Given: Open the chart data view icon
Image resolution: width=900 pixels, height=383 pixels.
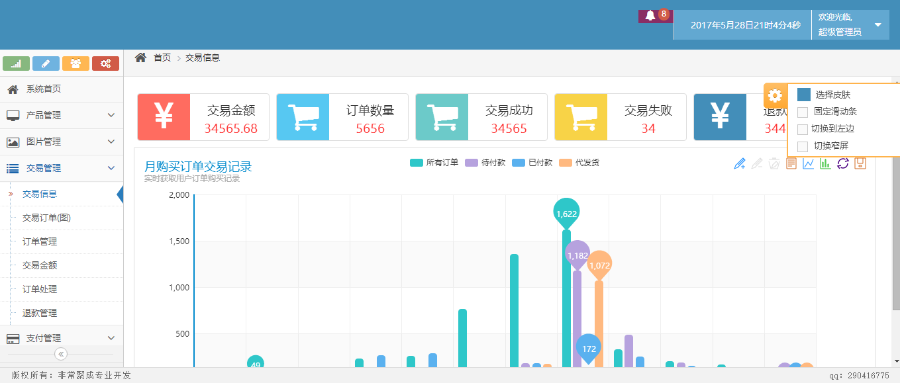Looking at the screenshot, I should (x=791, y=164).
